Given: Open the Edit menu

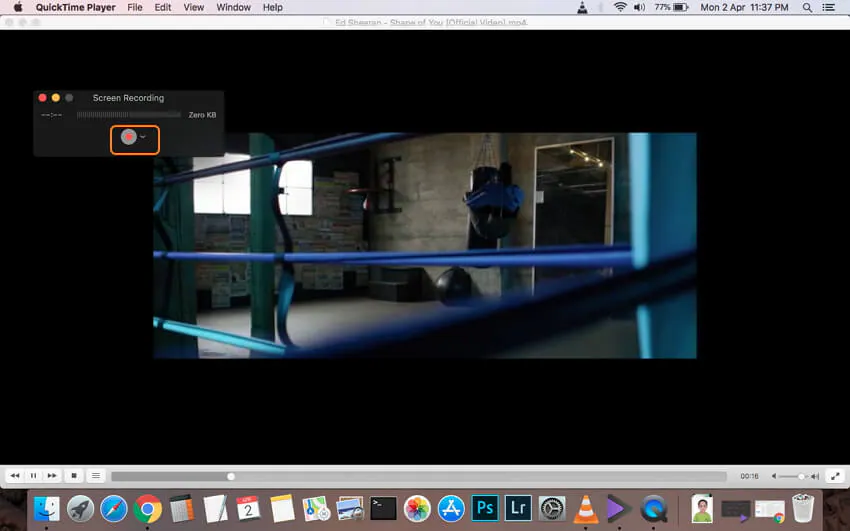Looking at the screenshot, I should pos(163,8).
